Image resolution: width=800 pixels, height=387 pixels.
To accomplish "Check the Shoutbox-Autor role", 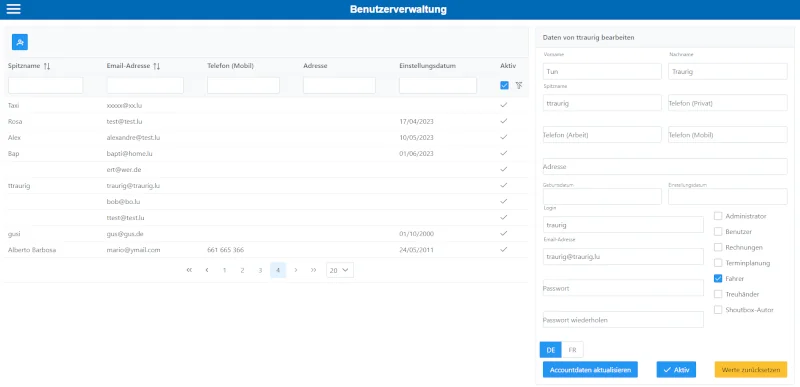I will (x=718, y=309).
